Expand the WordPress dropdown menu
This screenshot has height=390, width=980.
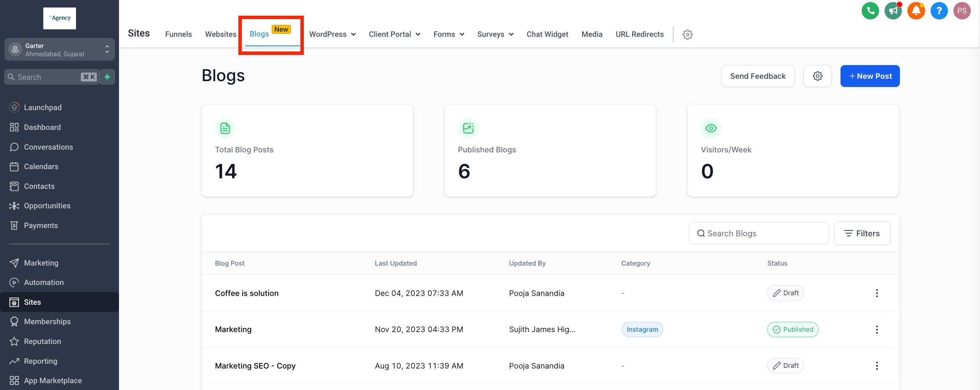pyautogui.click(x=332, y=34)
